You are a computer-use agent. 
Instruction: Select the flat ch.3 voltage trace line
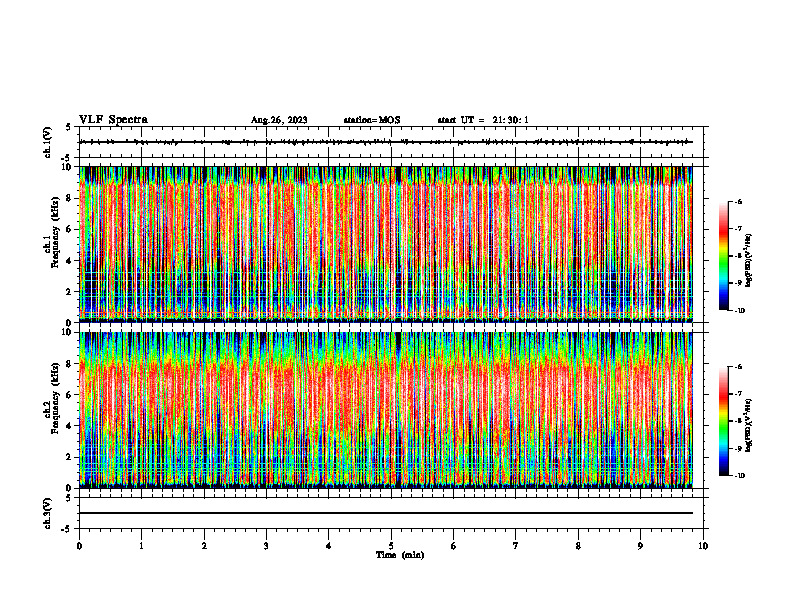(386, 513)
